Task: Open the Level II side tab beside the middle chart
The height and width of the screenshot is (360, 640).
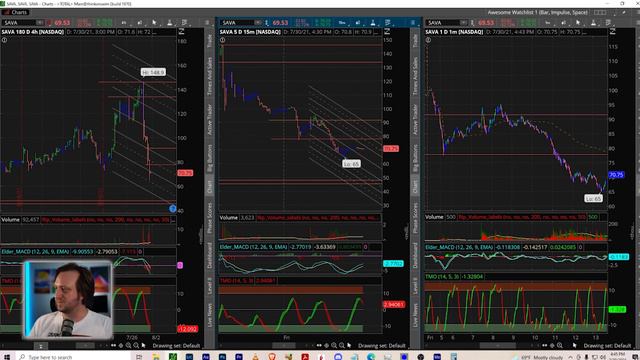Action: tap(415, 286)
